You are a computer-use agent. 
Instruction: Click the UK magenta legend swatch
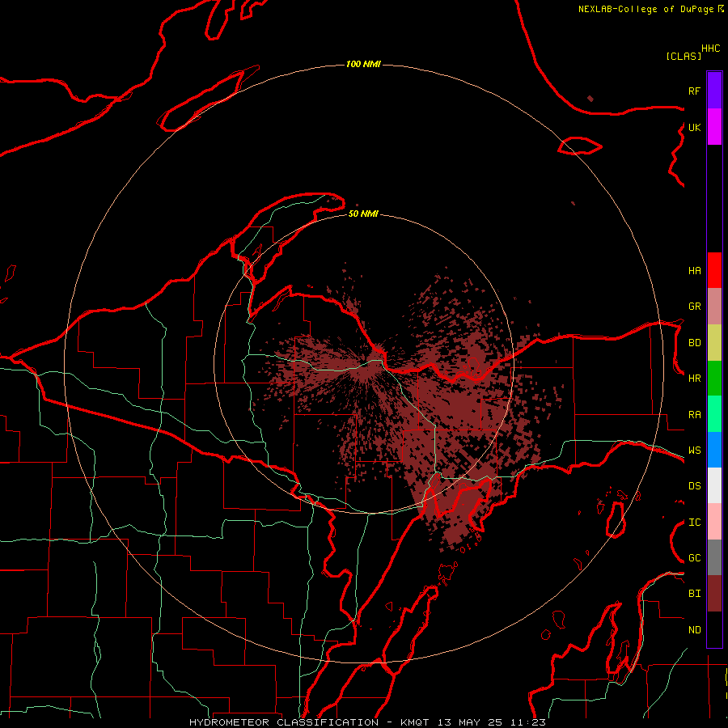pos(714,127)
